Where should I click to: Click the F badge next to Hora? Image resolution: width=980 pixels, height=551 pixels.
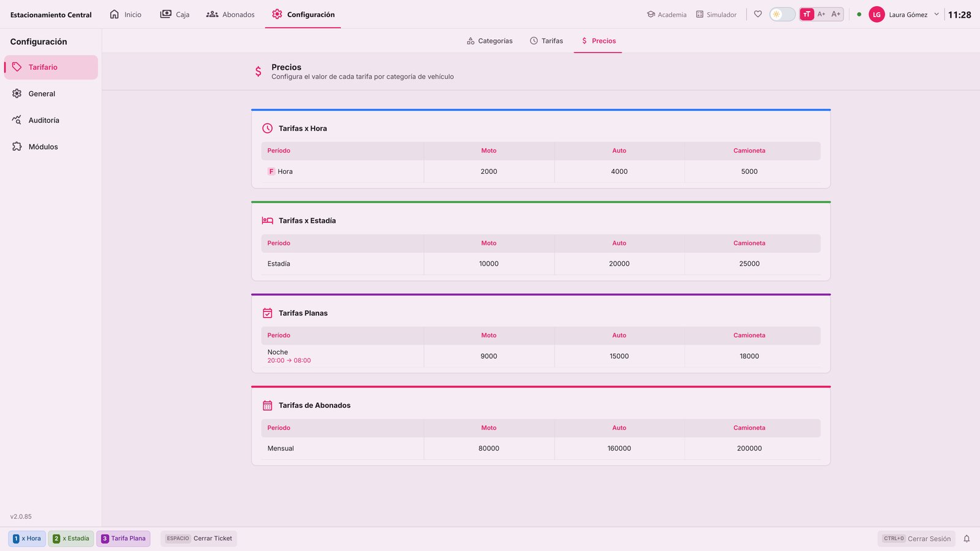click(271, 171)
